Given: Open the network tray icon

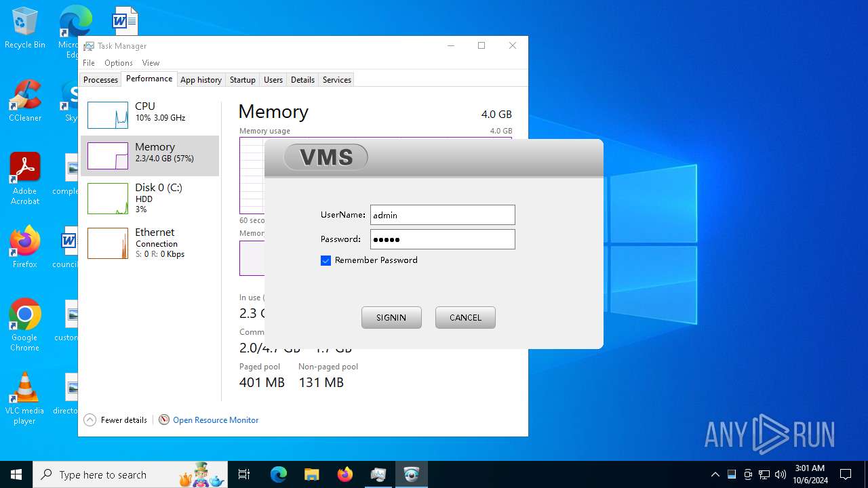Looking at the screenshot, I should 764,474.
